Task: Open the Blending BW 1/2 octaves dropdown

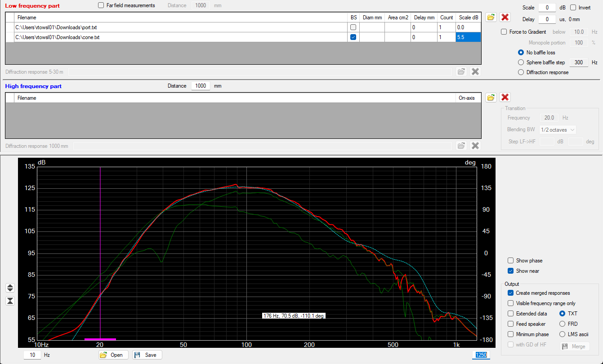Action: coord(558,129)
